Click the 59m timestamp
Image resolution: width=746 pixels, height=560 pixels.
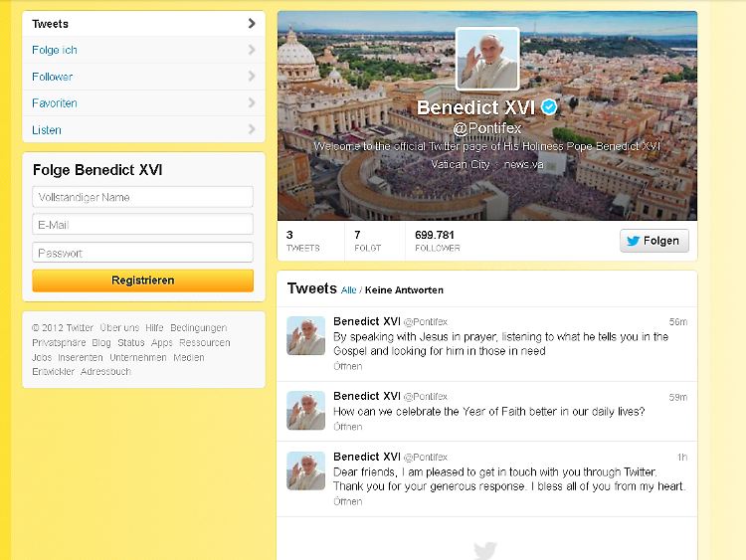click(x=678, y=397)
